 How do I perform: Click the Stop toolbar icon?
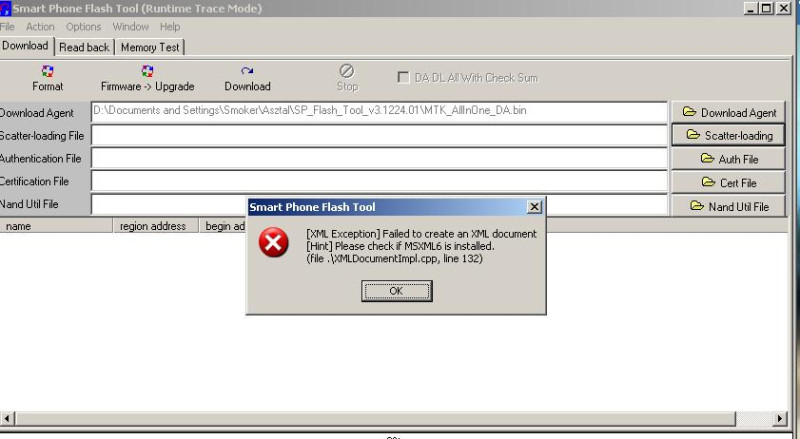pyautogui.click(x=347, y=70)
